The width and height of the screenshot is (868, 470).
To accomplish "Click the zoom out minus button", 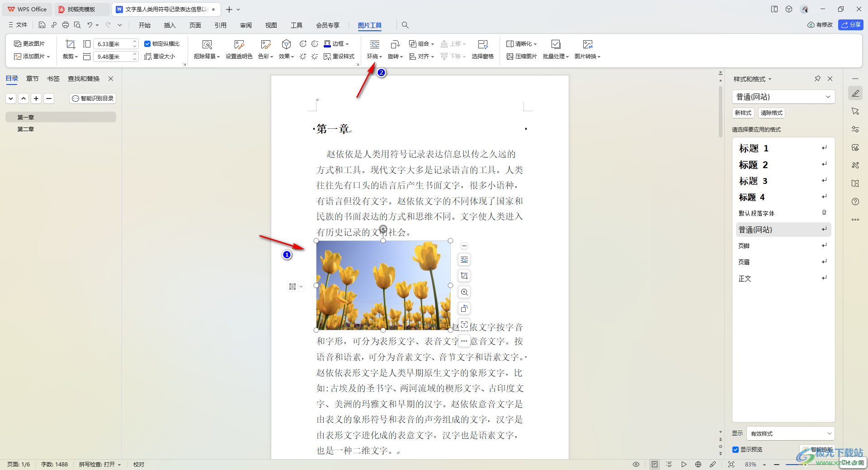I will (x=777, y=464).
